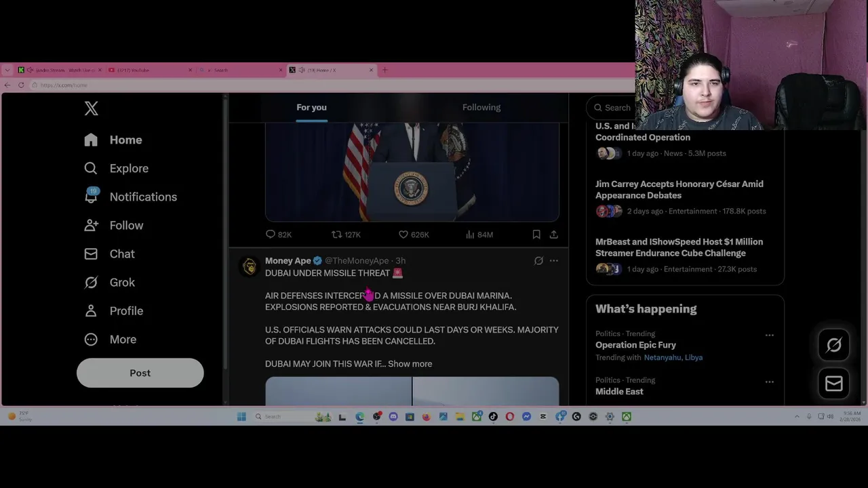868x488 pixels.
Task: Click the Netanyahu trending link
Action: coord(663,357)
